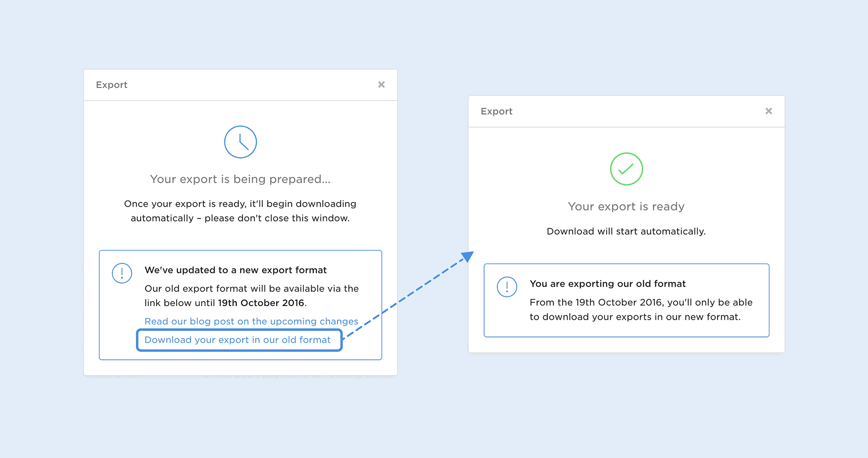
Task: Click 'Your export is ready' heading
Action: (626, 206)
